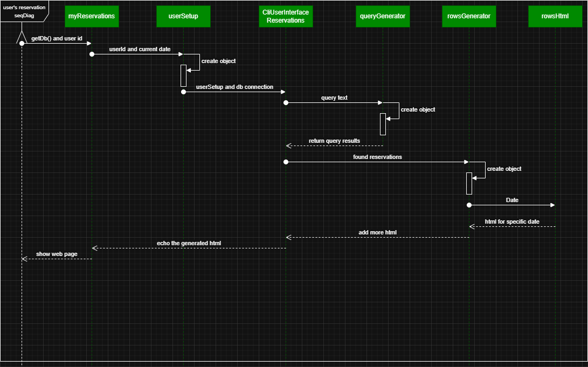Select the query text message arrow
This screenshot has height=367, width=588.
pos(334,98)
